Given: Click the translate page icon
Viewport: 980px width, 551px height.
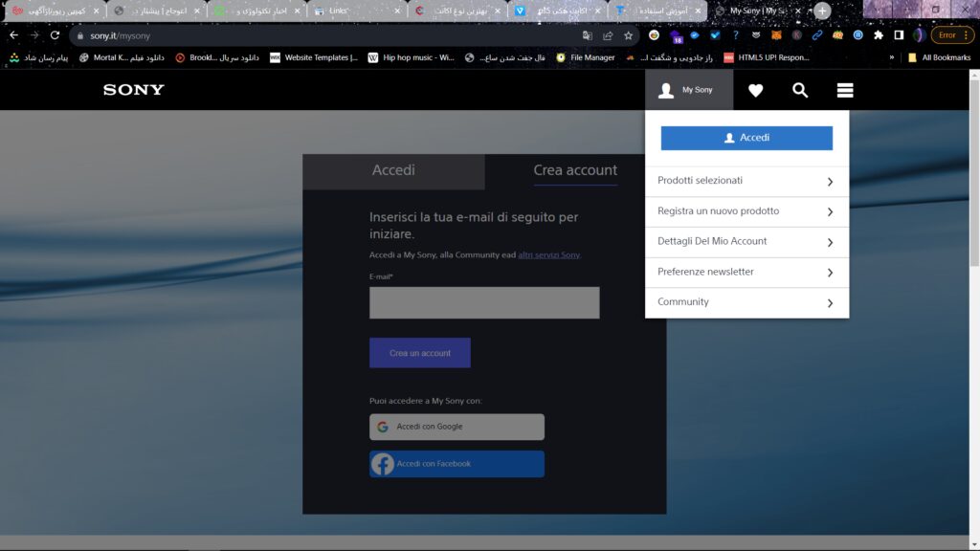Looking at the screenshot, I should tap(587, 35).
